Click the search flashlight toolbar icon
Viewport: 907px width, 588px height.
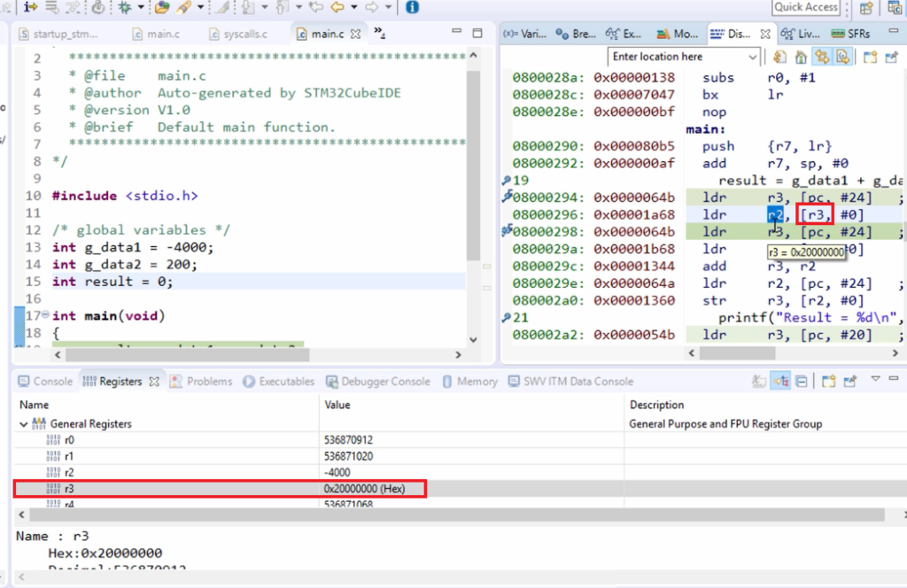pos(184,7)
